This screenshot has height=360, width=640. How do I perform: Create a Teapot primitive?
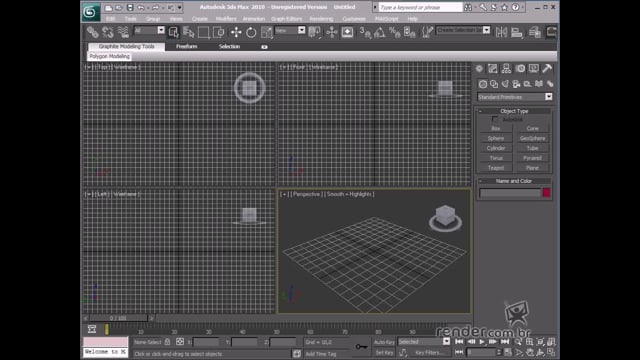tap(496, 168)
